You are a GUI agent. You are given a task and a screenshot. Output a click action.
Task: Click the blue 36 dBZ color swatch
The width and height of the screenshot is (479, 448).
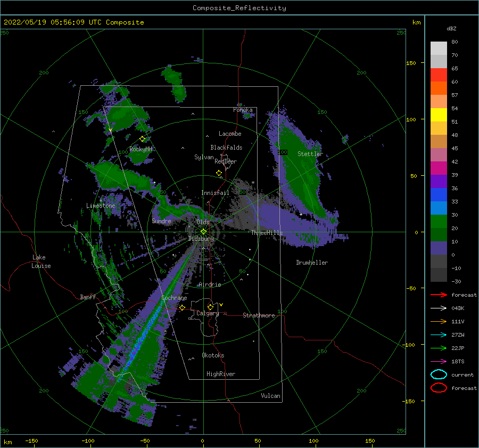439,195
